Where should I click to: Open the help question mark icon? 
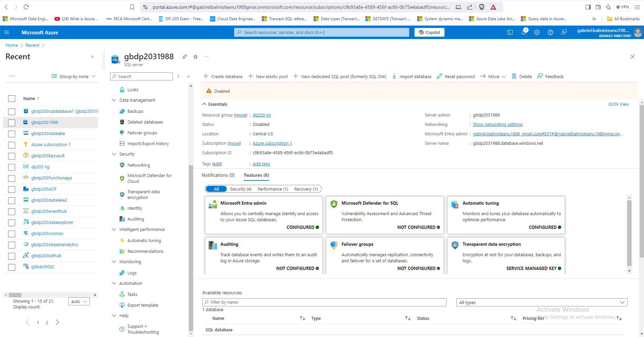coord(550,32)
